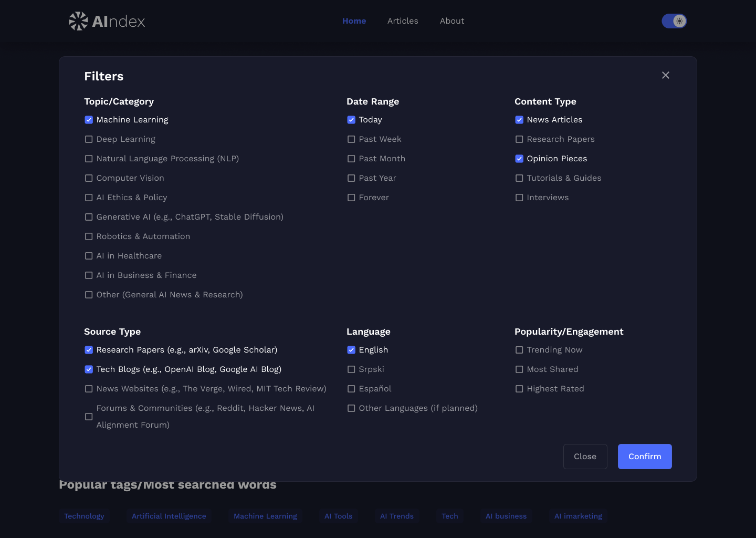Click the AI Trends tag
This screenshot has height=538, width=756.
coord(397,516)
